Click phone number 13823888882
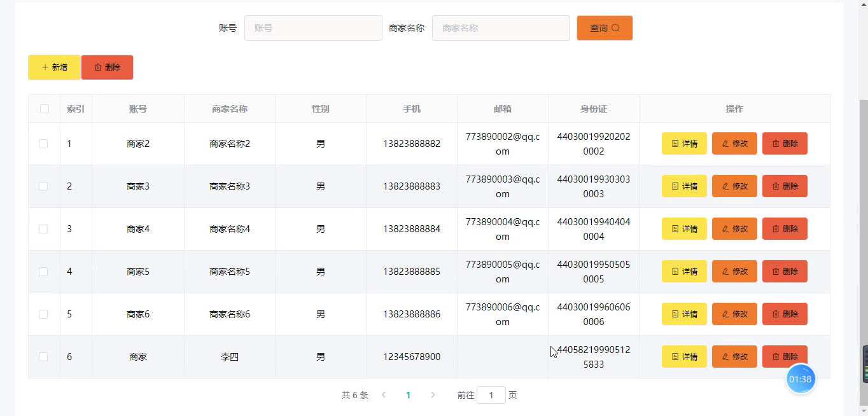 click(412, 144)
